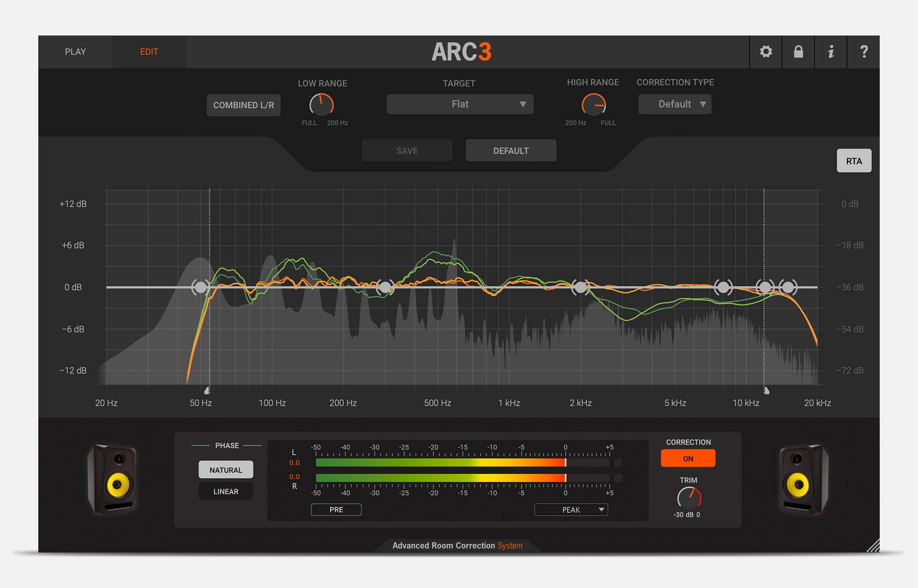Toggle the COMBINED L/R button
The image size is (918, 588).
(x=243, y=105)
